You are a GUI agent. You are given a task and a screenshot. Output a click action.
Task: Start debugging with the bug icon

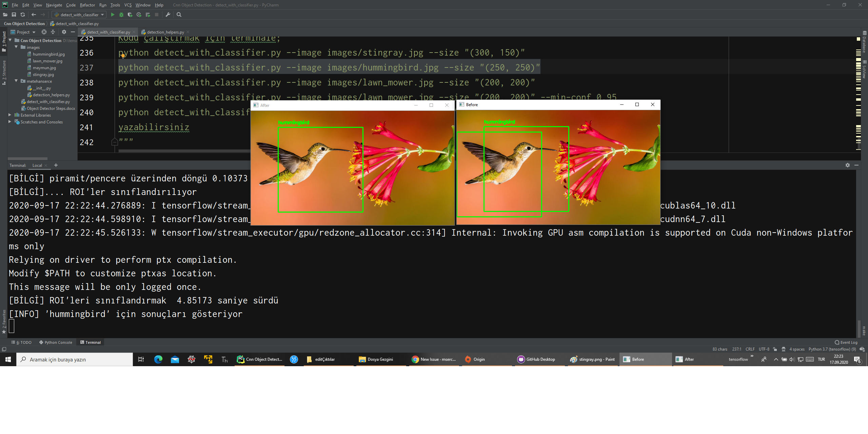tap(121, 15)
